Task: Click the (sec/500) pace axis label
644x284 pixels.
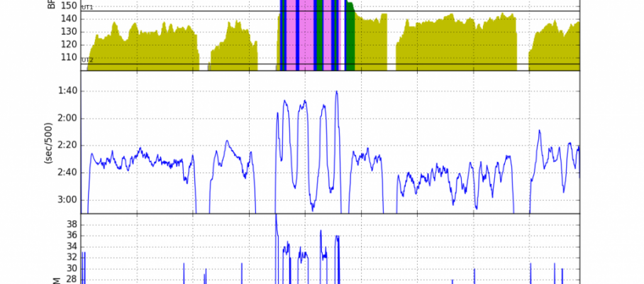Action: pos(49,145)
